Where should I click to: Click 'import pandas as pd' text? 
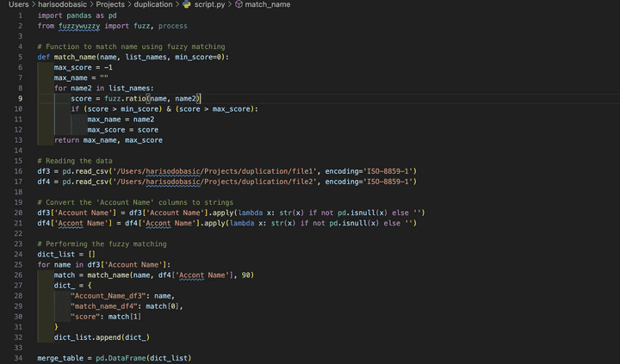click(x=77, y=15)
